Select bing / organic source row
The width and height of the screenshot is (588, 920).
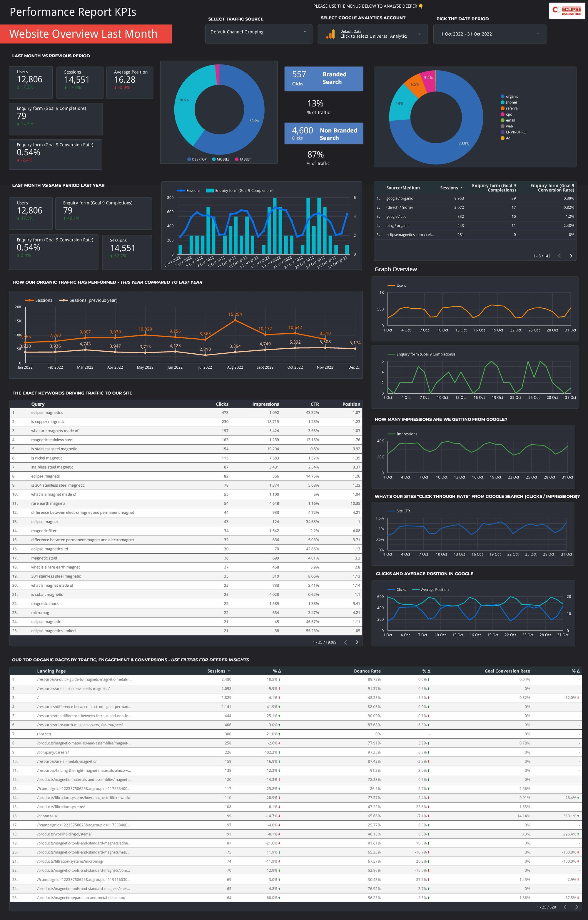(475, 226)
